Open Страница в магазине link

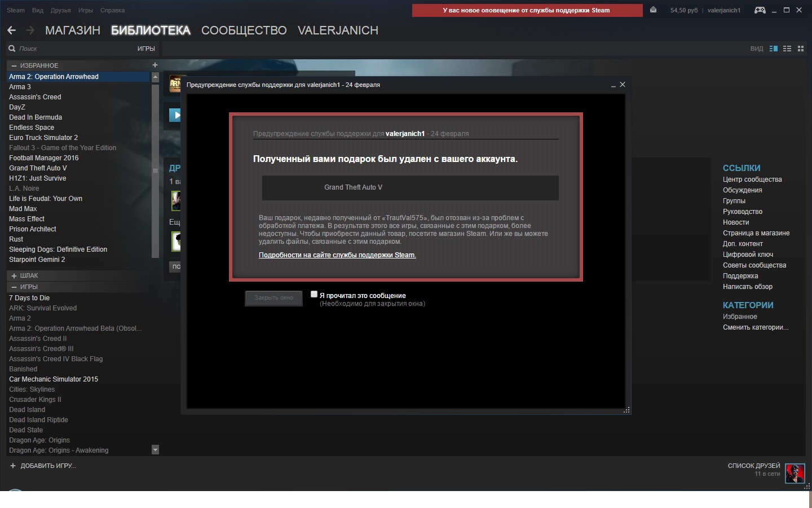click(x=756, y=233)
